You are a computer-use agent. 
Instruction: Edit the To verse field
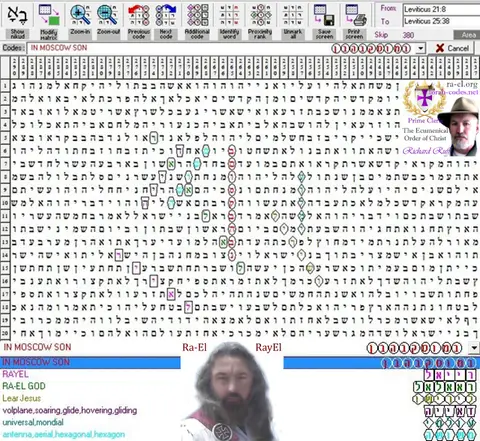coord(441,21)
